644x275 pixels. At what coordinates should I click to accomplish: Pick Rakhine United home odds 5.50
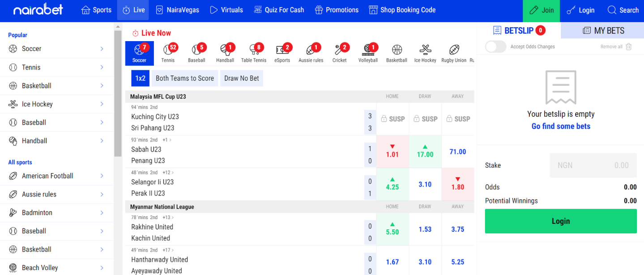392,229
